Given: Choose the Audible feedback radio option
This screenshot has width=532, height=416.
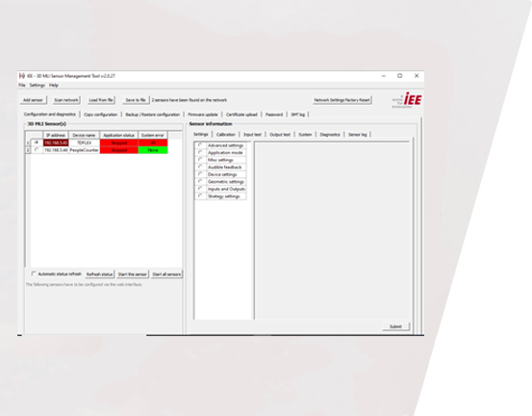Looking at the screenshot, I should click(x=200, y=168).
